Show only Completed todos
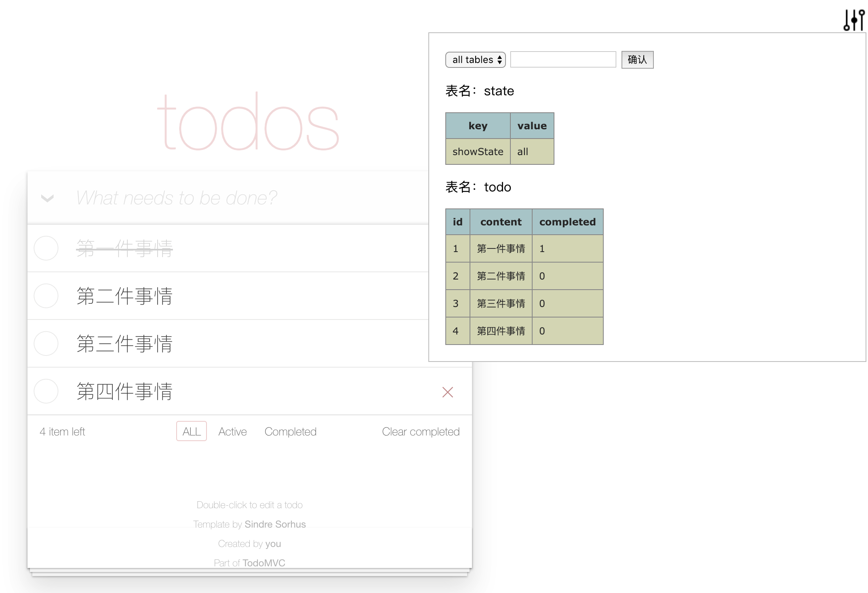This screenshot has height=593, width=868. coord(290,431)
